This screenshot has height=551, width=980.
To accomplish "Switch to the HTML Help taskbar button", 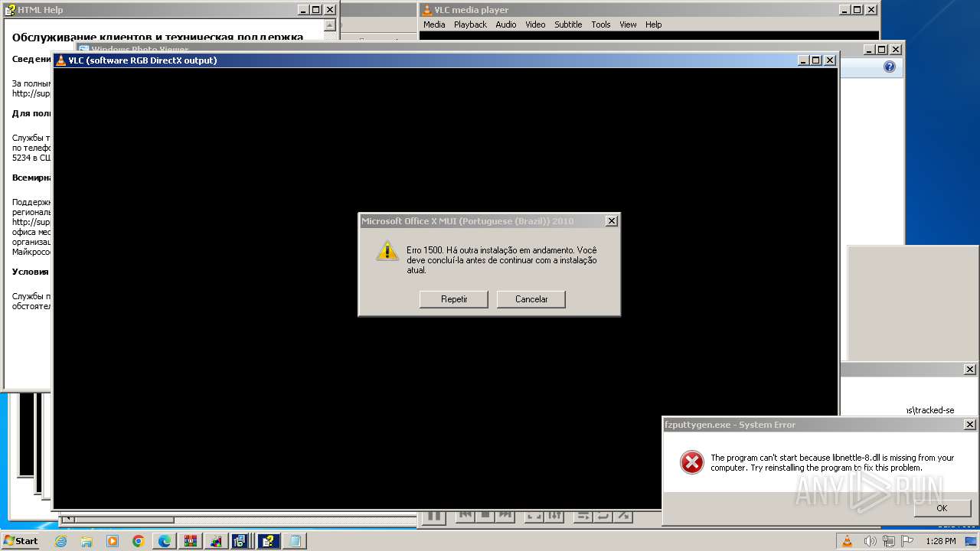I will (x=268, y=541).
